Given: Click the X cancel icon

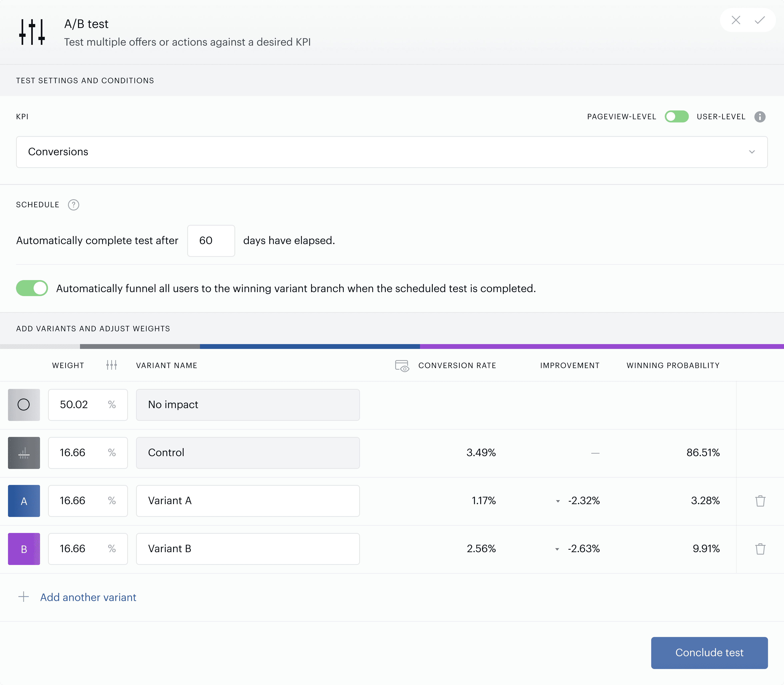Looking at the screenshot, I should point(736,20).
